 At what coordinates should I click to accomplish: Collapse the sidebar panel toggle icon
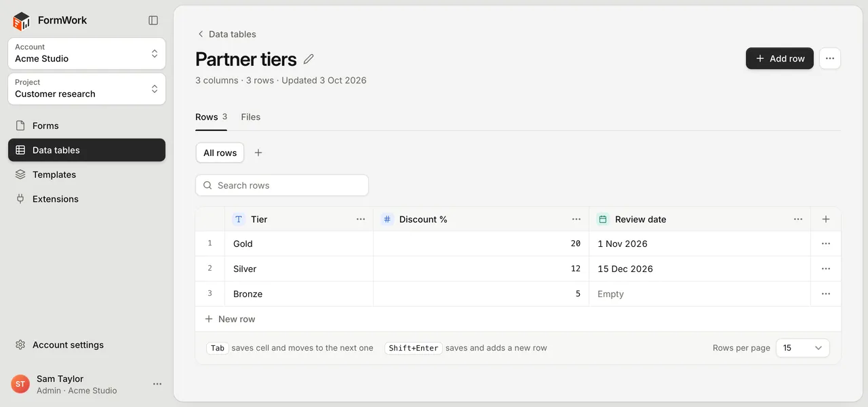tap(153, 20)
